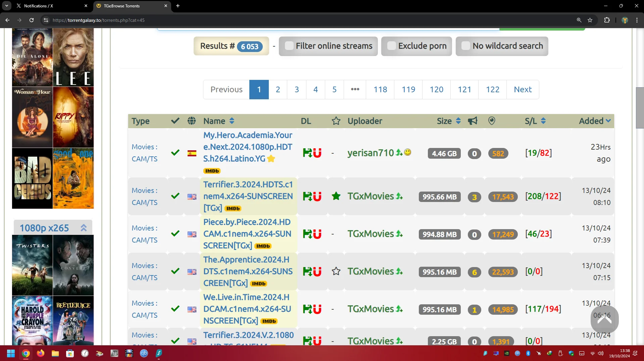Open the Bad Genius poster thumbnail
Viewport: 644px width, 361px height.
click(32, 178)
